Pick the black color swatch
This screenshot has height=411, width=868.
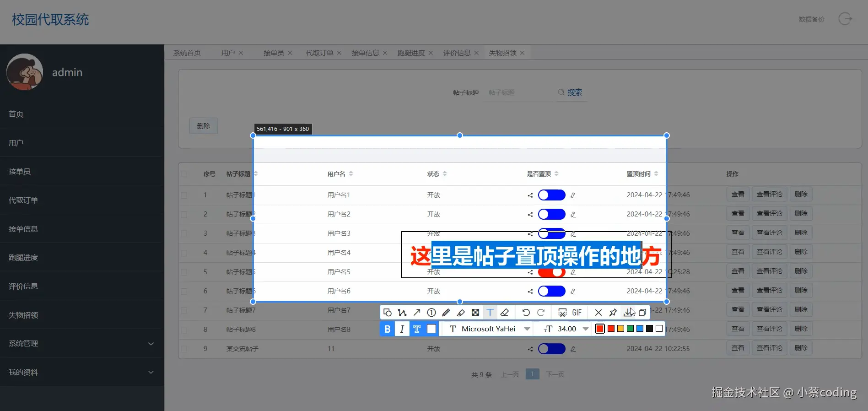click(x=649, y=329)
